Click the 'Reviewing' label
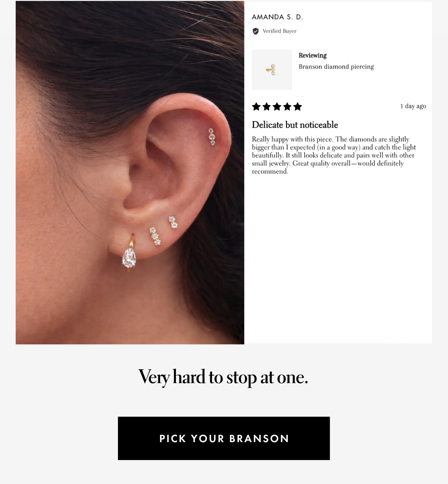 click(x=313, y=56)
